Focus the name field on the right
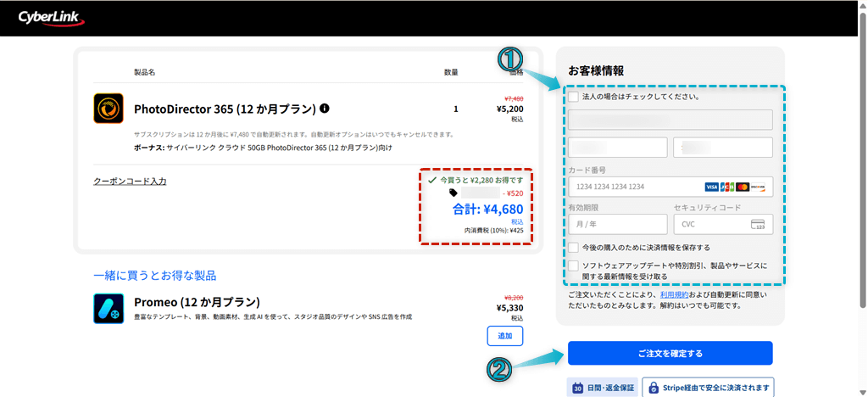This screenshot has height=397, width=868. tap(723, 148)
